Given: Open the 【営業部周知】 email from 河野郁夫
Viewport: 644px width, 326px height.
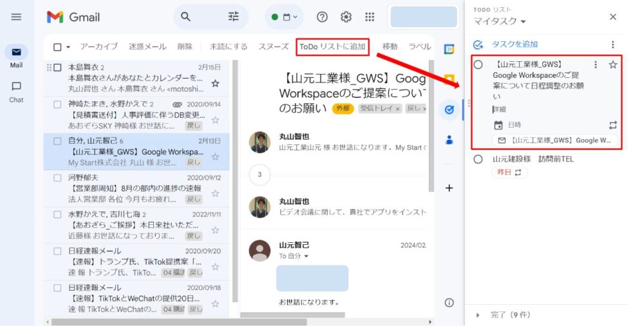Looking at the screenshot, I should (137, 189).
